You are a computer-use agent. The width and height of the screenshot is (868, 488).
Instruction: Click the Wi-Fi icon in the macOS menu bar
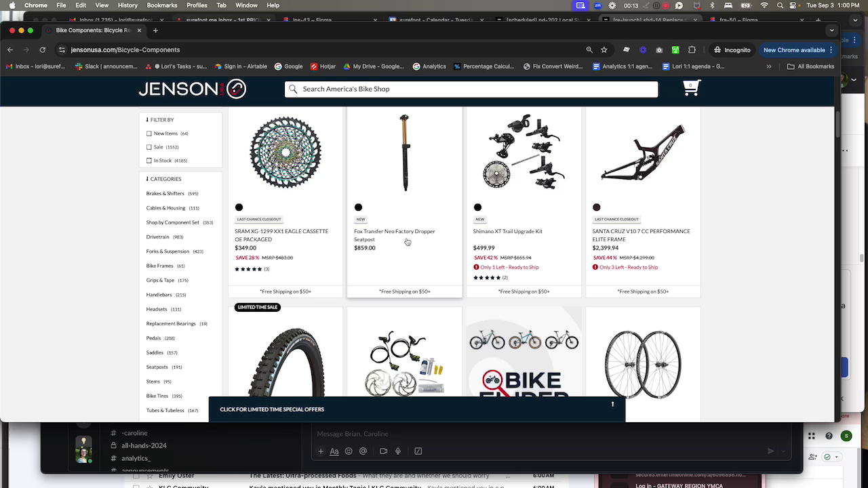pos(764,5)
